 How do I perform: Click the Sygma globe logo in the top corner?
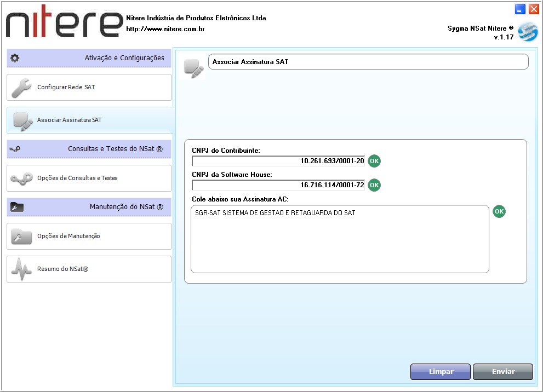pos(528,32)
